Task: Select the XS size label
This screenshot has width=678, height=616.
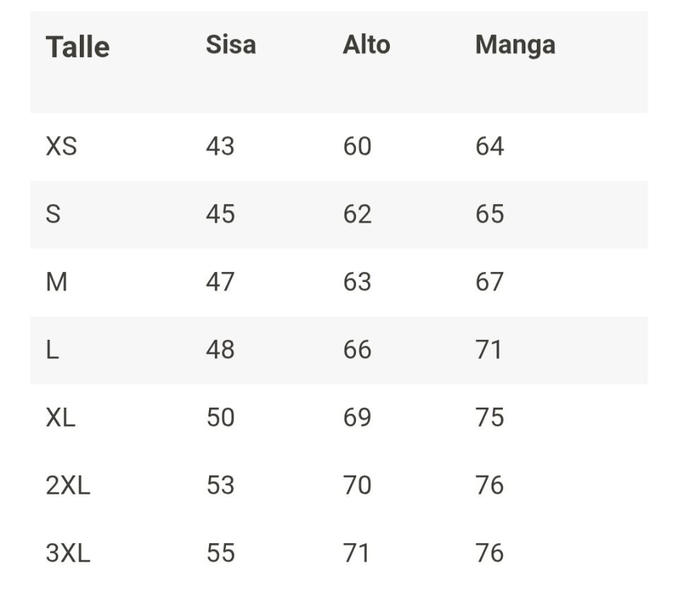Action: (61, 146)
